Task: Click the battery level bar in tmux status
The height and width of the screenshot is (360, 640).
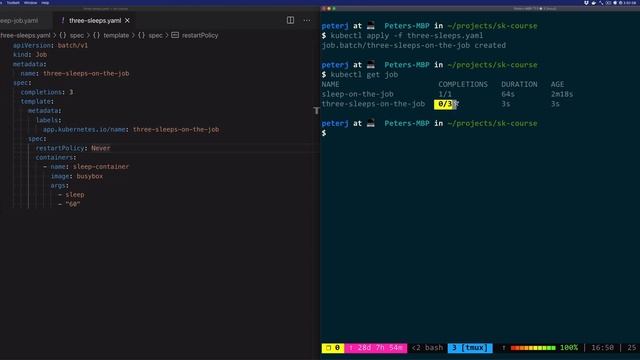Action: [533, 348]
